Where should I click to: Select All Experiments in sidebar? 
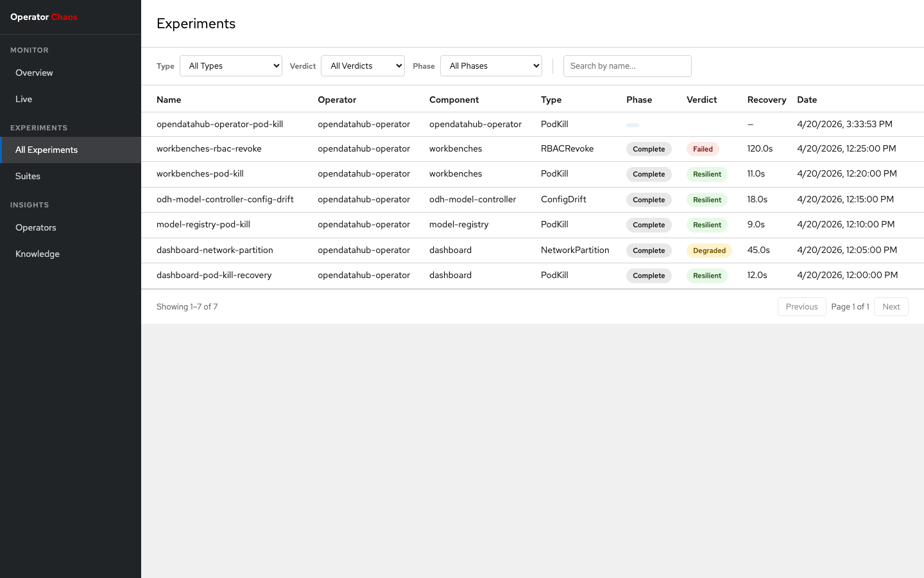click(x=46, y=150)
